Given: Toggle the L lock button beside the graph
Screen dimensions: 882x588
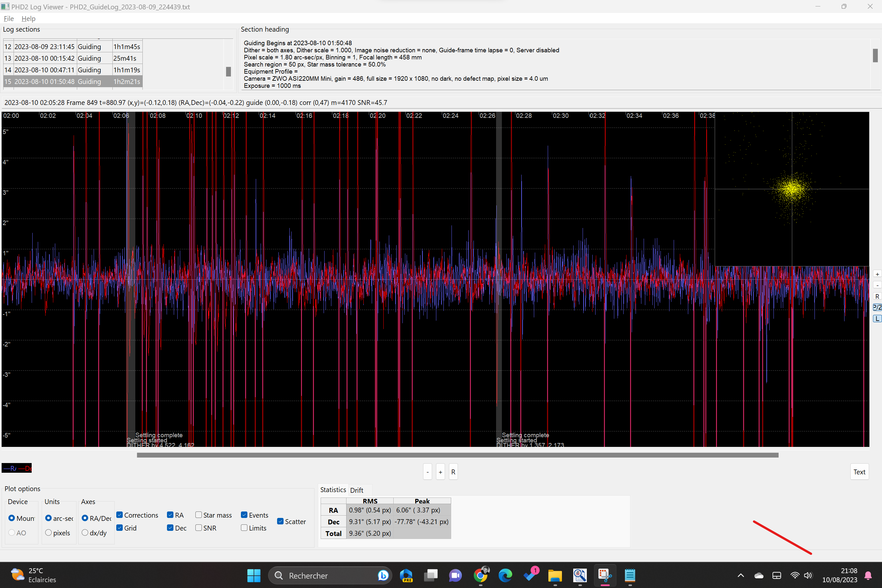Looking at the screenshot, I should 877,318.
